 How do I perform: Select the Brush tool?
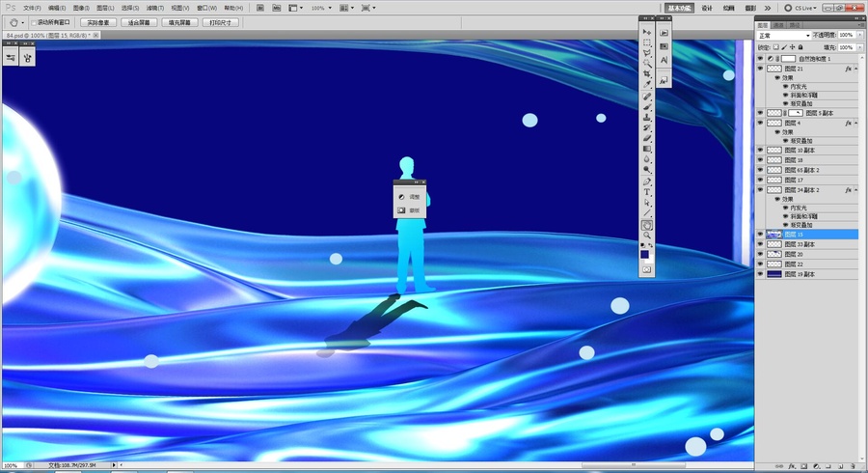(x=646, y=107)
